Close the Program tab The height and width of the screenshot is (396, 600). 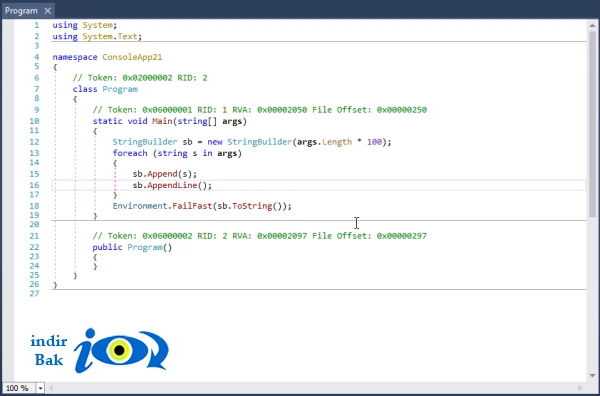[47, 11]
